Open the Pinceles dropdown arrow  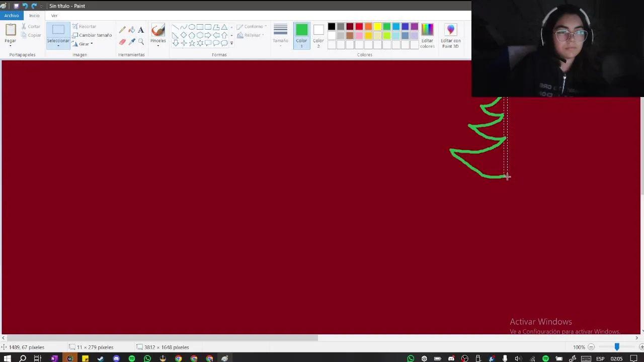click(x=158, y=46)
